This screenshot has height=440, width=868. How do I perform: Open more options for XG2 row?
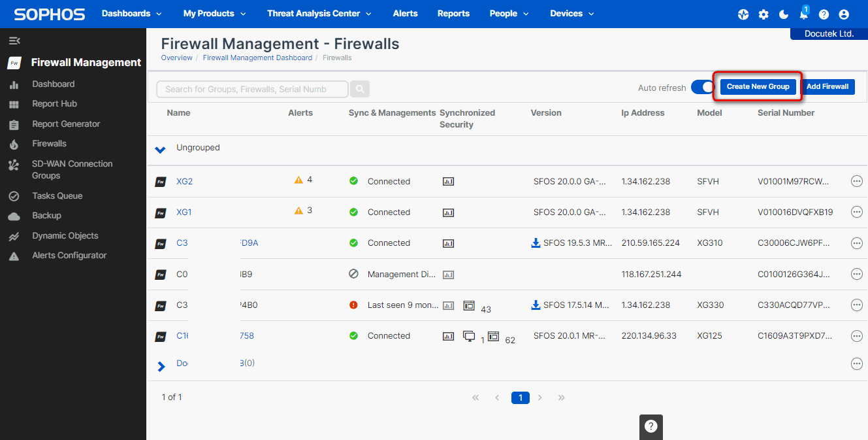pyautogui.click(x=857, y=182)
